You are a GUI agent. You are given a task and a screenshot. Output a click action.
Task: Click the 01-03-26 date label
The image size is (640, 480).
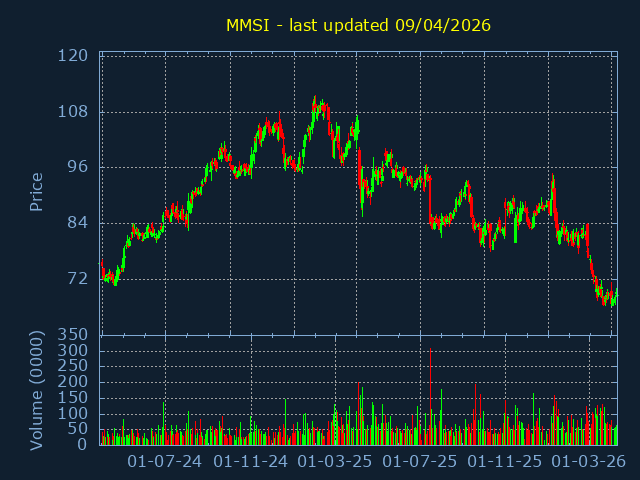(x=590, y=462)
